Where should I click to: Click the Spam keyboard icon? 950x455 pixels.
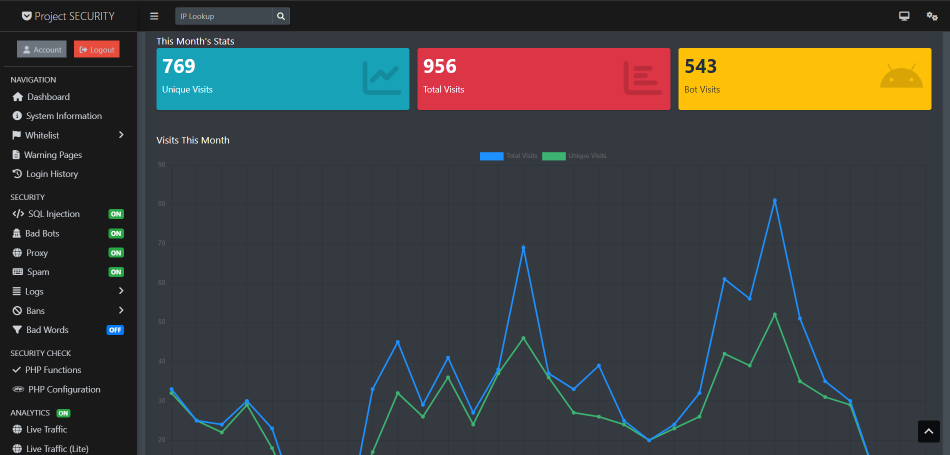pyautogui.click(x=18, y=272)
